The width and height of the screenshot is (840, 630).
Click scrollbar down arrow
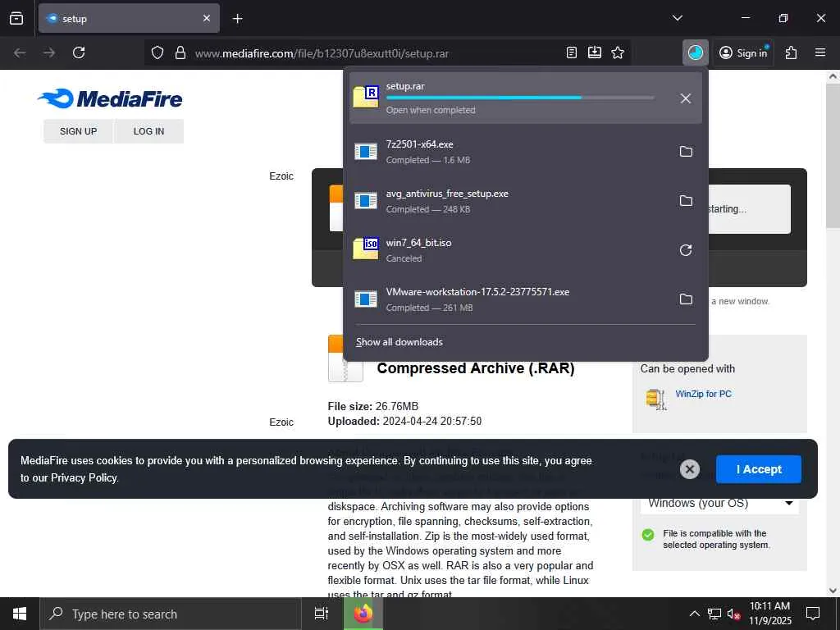pyautogui.click(x=833, y=590)
